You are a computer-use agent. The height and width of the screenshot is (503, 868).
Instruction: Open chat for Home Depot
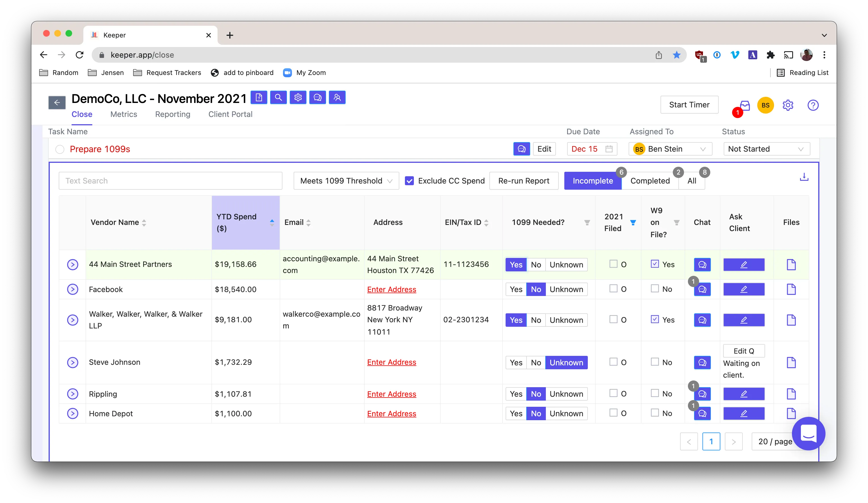tap(702, 413)
